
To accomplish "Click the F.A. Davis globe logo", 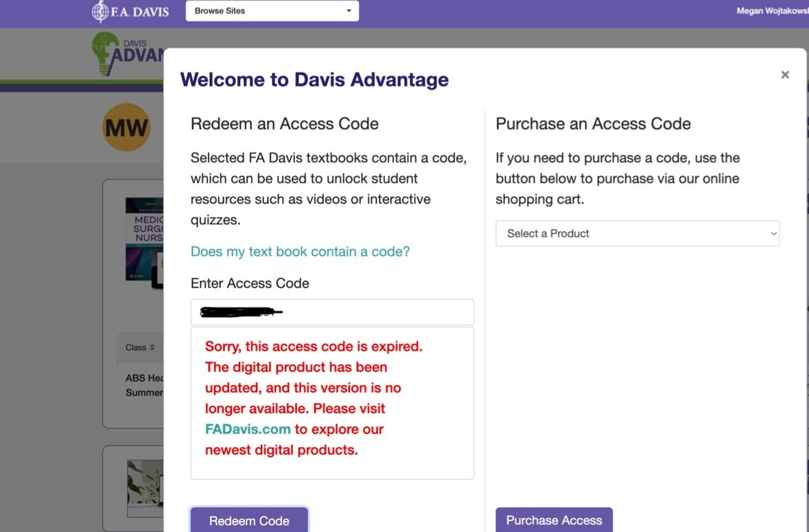I will click(100, 12).
